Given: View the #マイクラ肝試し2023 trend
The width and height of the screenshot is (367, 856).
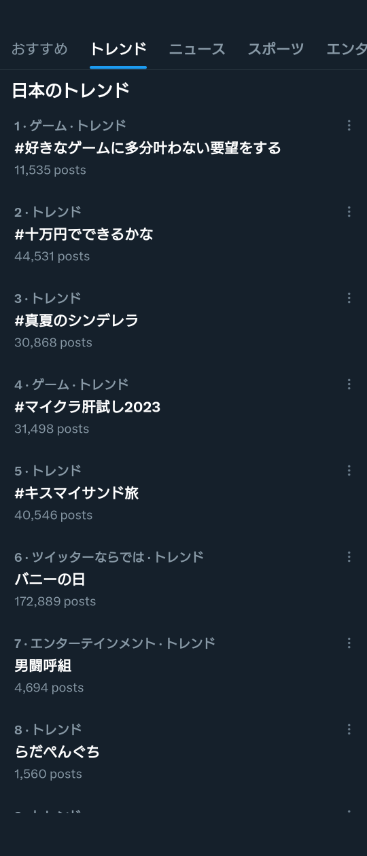Looking at the screenshot, I should coord(184,406).
